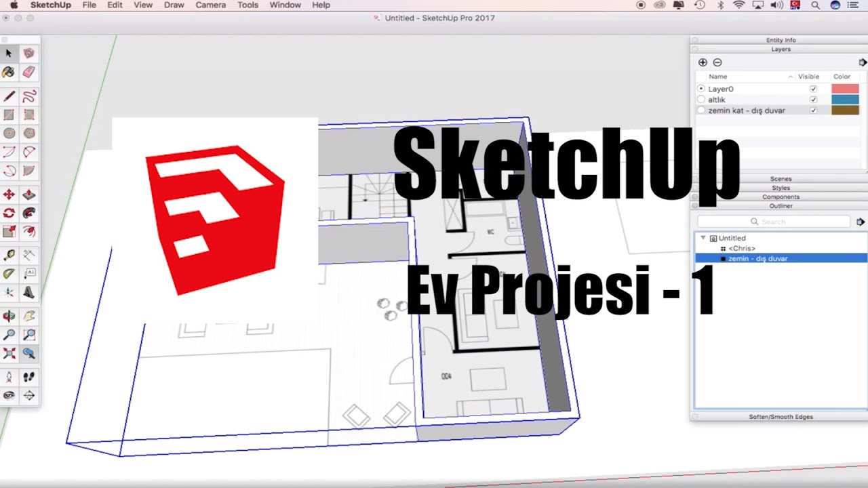Choose the Section Plane tool
The width and height of the screenshot is (868, 488).
pos(28,395)
